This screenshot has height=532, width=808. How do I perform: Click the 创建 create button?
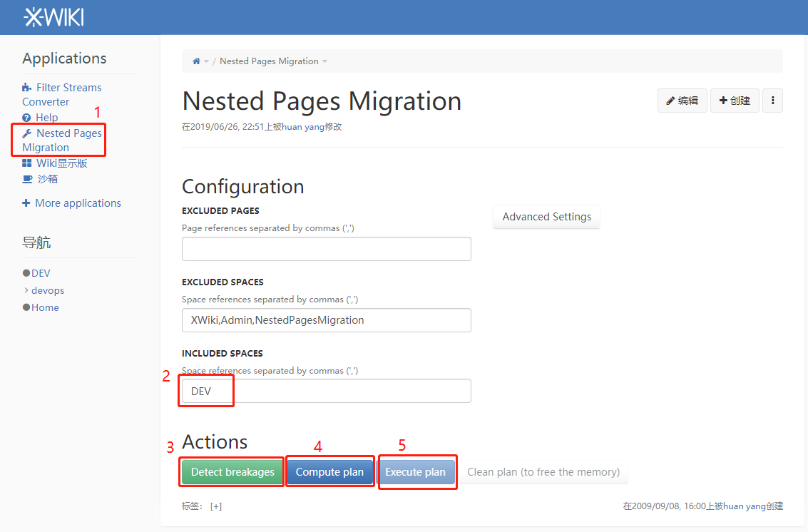[735, 101]
